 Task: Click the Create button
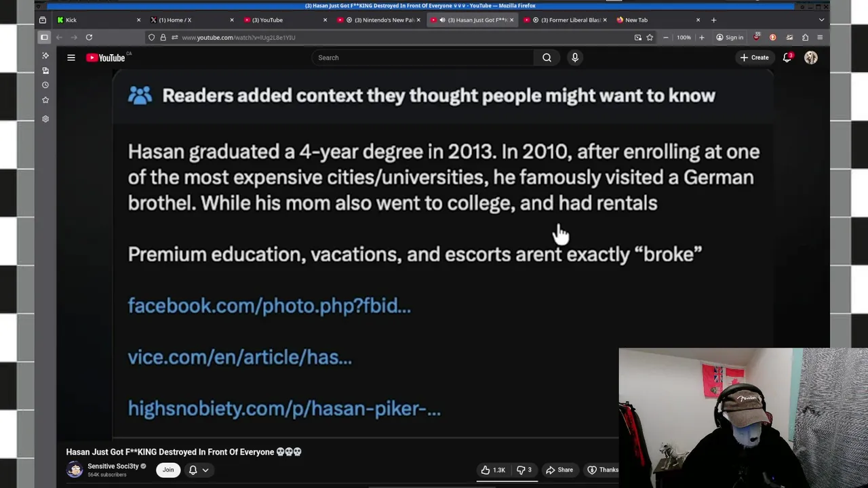[754, 58]
